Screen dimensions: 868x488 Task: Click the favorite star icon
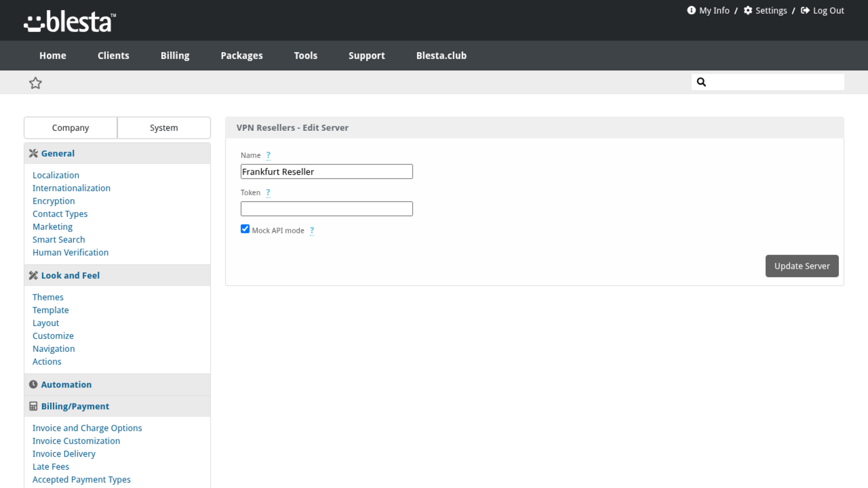pyautogui.click(x=35, y=83)
